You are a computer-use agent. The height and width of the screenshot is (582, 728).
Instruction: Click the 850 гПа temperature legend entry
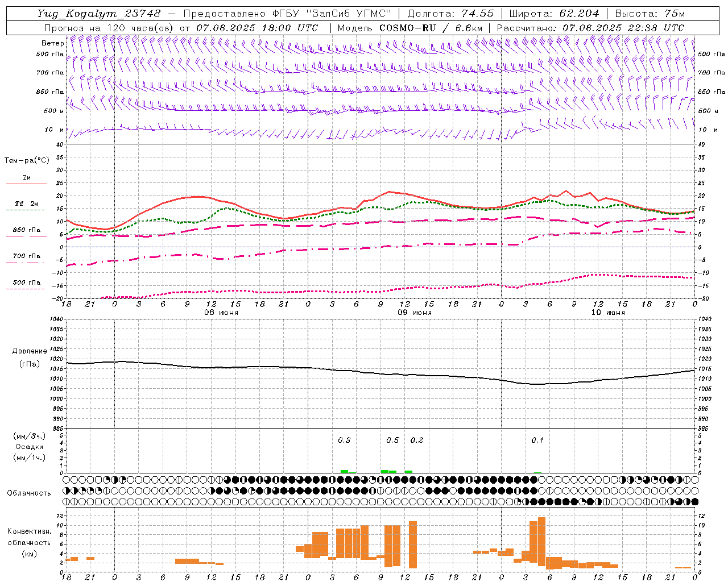pyautogui.click(x=26, y=231)
